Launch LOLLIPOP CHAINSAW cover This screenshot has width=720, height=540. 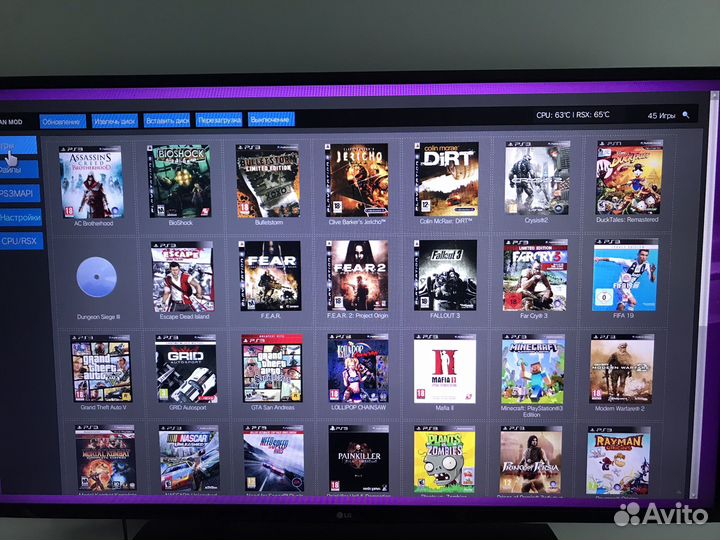[x=358, y=368]
